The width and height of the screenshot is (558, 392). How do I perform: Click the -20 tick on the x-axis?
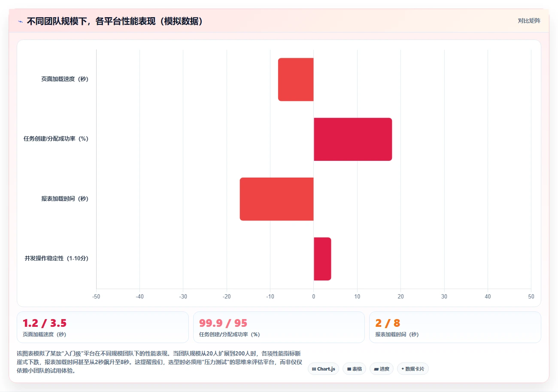pyautogui.click(x=227, y=296)
